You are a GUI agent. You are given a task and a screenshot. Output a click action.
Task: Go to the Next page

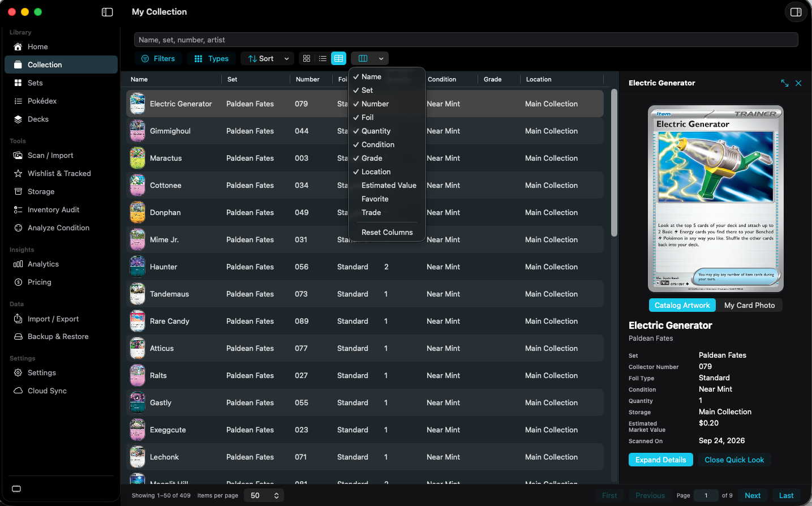coord(753,495)
